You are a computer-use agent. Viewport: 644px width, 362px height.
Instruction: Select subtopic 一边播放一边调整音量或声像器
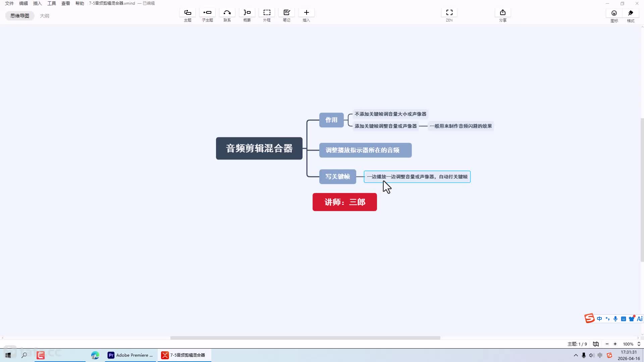click(417, 177)
